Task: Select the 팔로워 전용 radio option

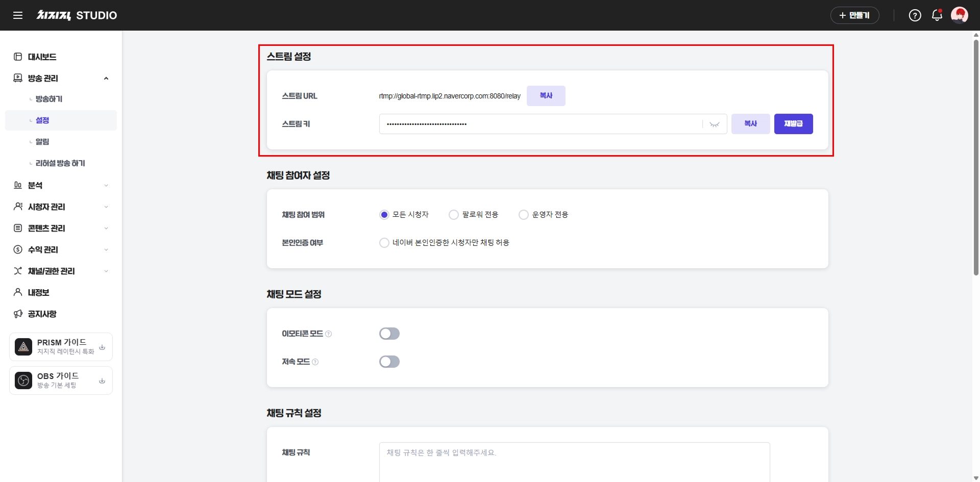Action: tap(454, 215)
